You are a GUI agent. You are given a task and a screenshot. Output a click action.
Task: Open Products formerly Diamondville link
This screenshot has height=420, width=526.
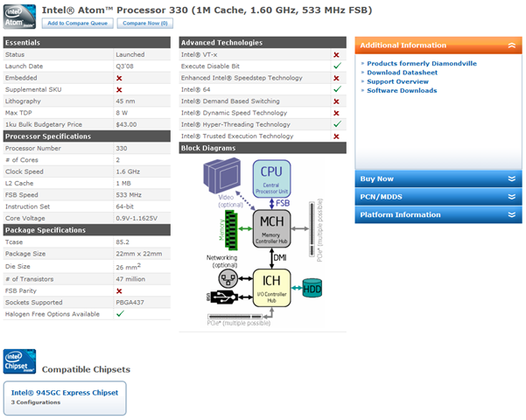click(422, 63)
